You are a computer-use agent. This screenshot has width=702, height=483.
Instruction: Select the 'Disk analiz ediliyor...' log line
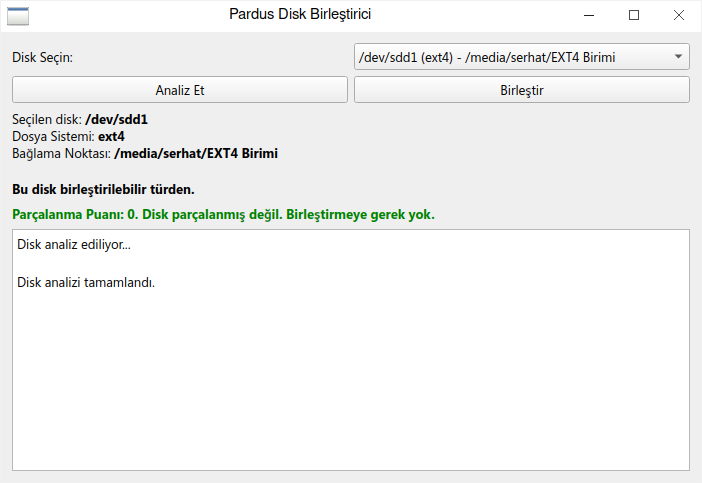(74, 244)
